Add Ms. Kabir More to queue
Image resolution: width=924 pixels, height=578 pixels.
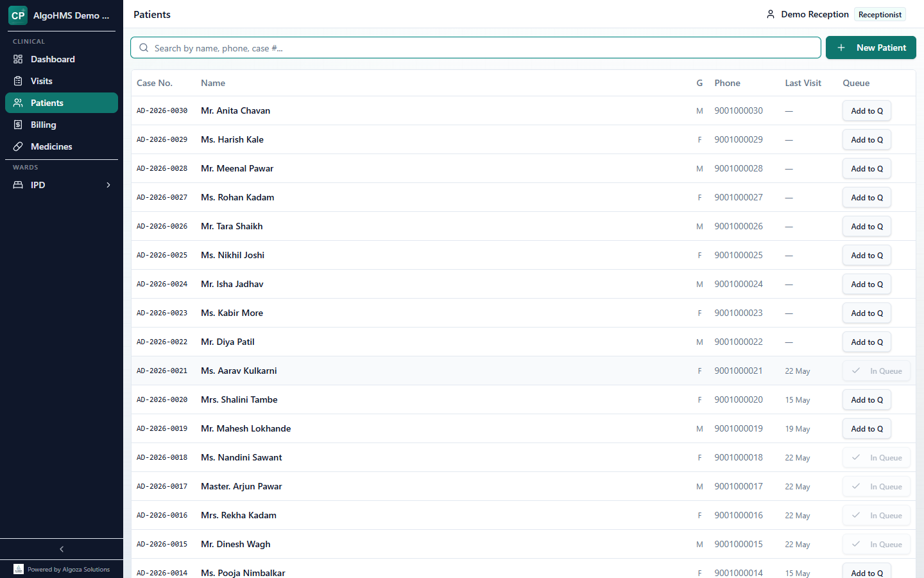click(x=867, y=313)
